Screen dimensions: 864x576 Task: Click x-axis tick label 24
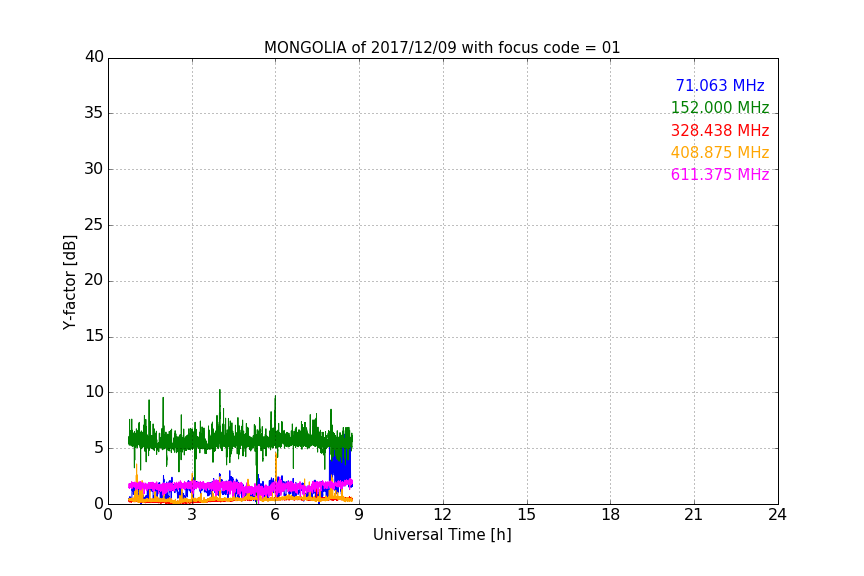(x=777, y=515)
